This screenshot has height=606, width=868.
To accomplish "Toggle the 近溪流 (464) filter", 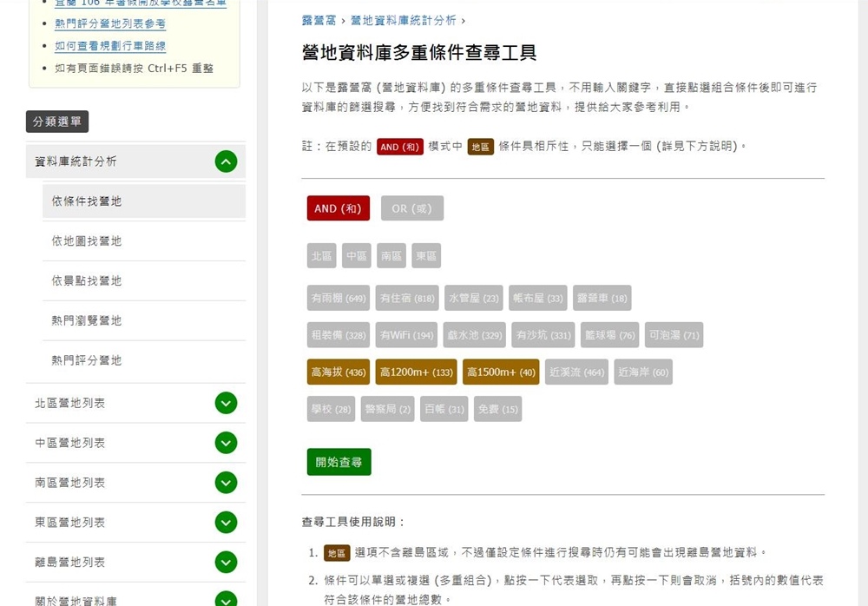I will [576, 372].
